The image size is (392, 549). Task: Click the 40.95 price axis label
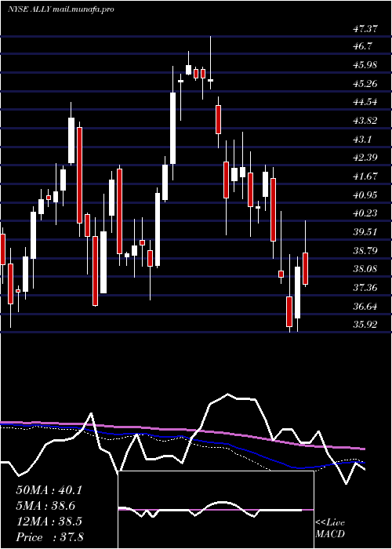(x=365, y=195)
